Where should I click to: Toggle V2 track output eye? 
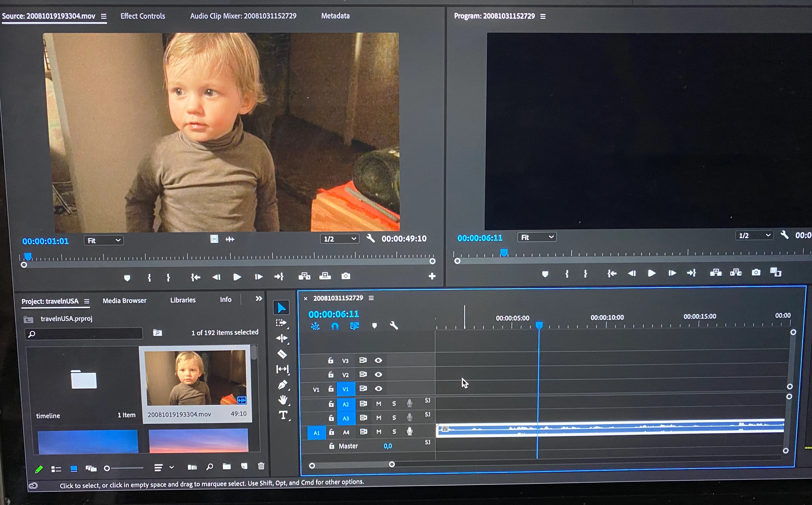point(378,375)
